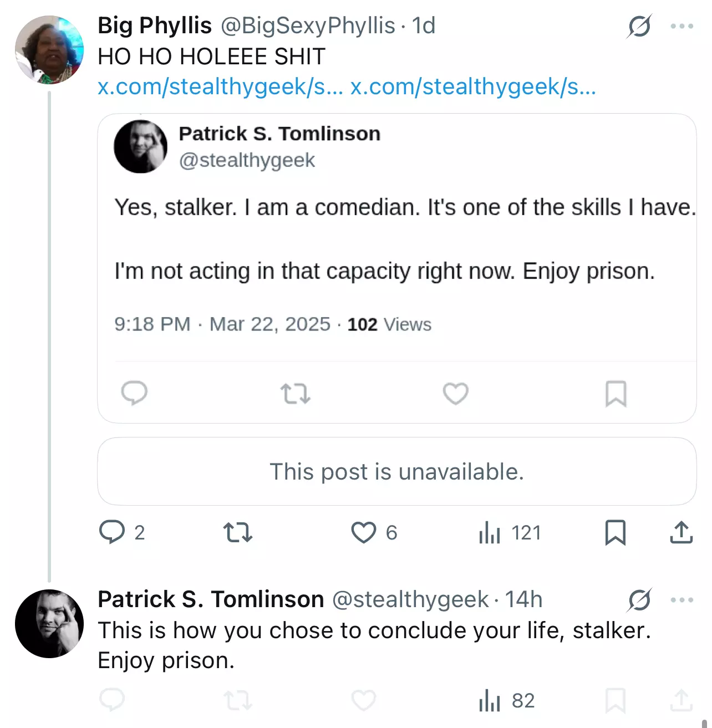The height and width of the screenshot is (728, 712).
Task: View analytics showing 121 views
Action: tap(510, 532)
